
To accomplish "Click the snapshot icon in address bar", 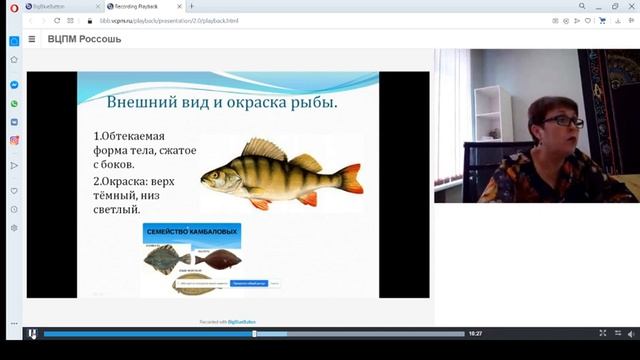I will tap(555, 21).
